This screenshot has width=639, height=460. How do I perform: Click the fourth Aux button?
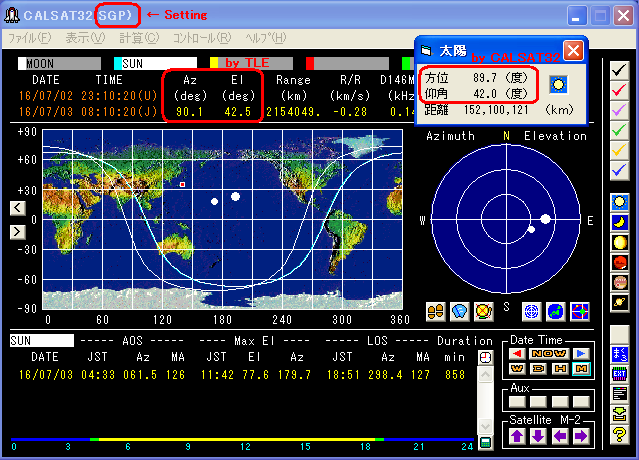(581, 402)
